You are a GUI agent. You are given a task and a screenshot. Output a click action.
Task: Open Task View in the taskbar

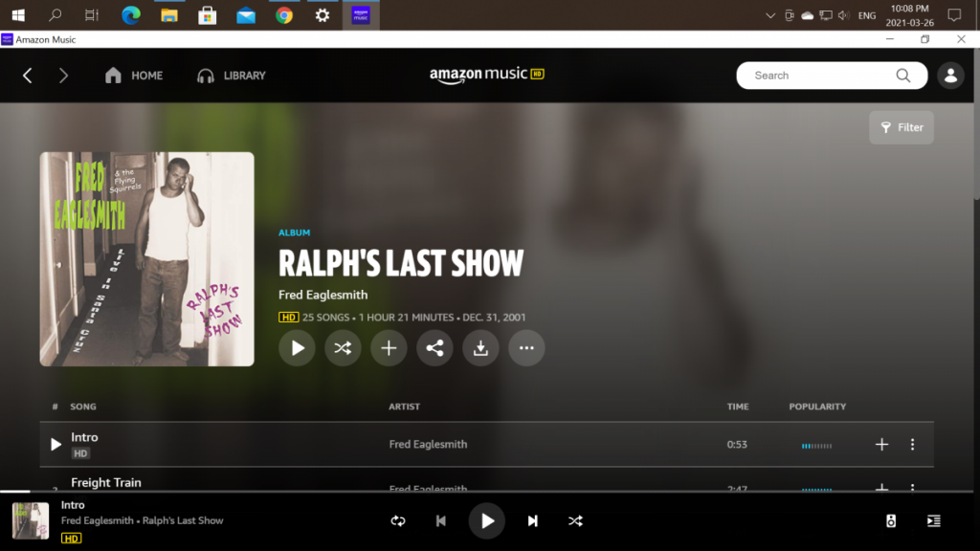92,15
